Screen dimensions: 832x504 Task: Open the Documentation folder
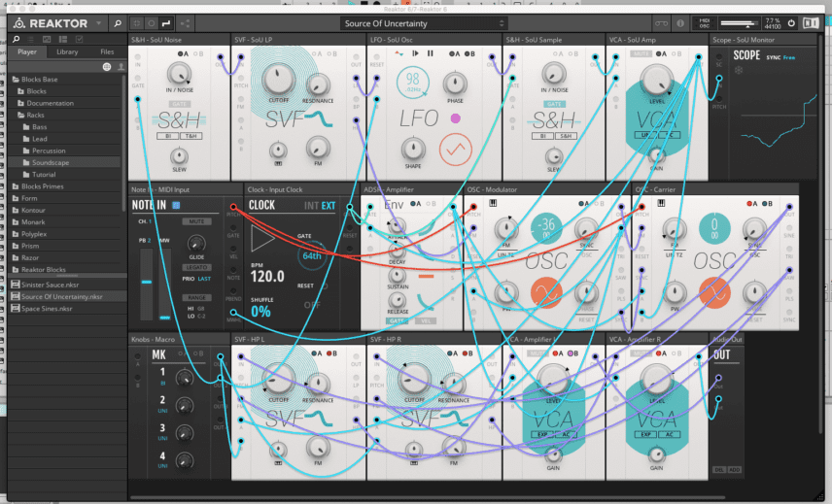[x=64, y=103]
